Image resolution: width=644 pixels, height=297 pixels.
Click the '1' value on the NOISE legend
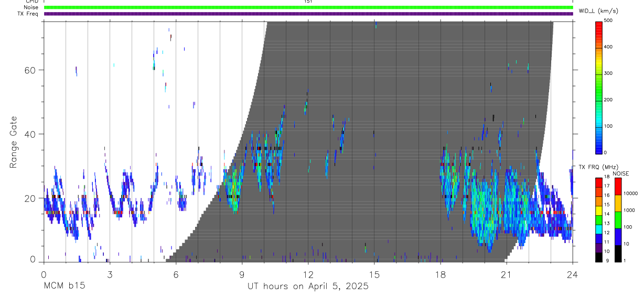click(x=626, y=261)
